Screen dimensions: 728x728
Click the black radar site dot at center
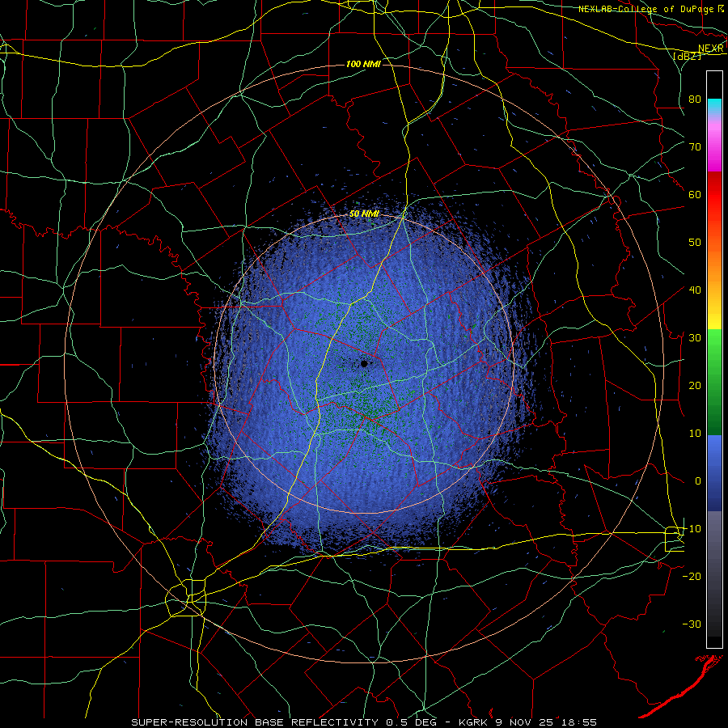click(x=364, y=363)
